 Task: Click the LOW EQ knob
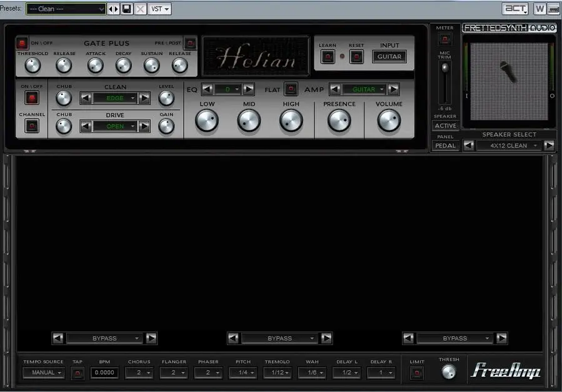[207, 121]
